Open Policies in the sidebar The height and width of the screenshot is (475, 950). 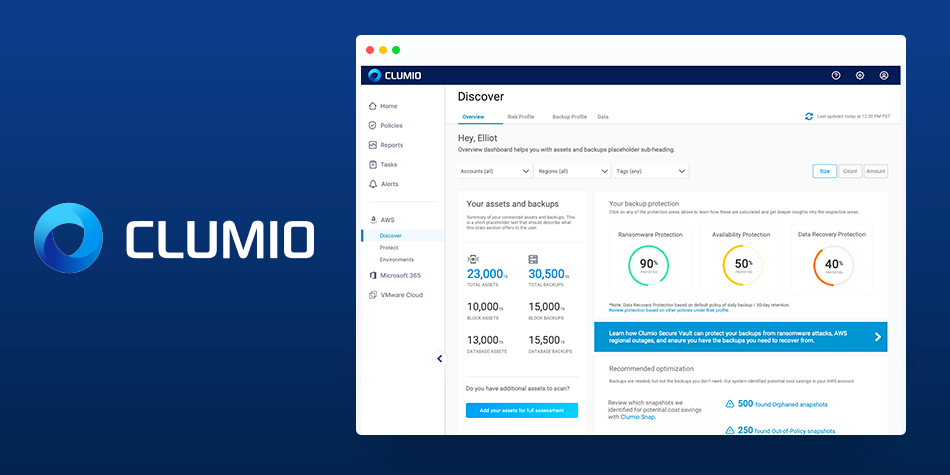[391, 125]
